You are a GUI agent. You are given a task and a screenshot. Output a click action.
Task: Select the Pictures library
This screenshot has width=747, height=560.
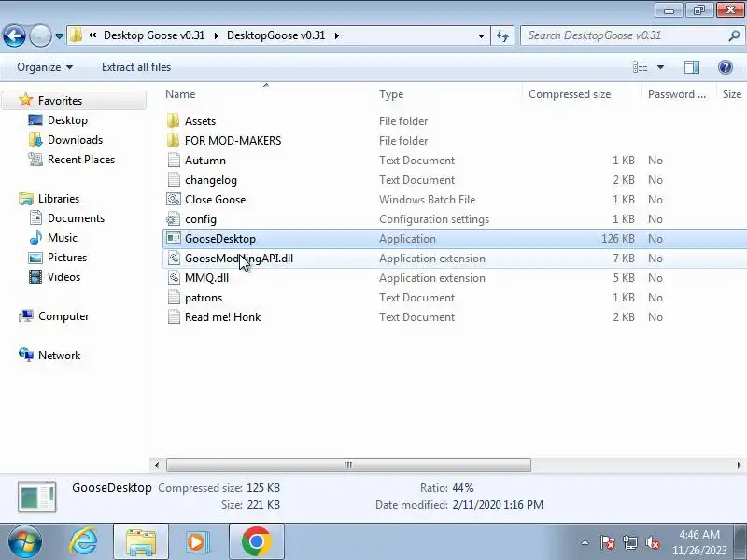pos(67,258)
